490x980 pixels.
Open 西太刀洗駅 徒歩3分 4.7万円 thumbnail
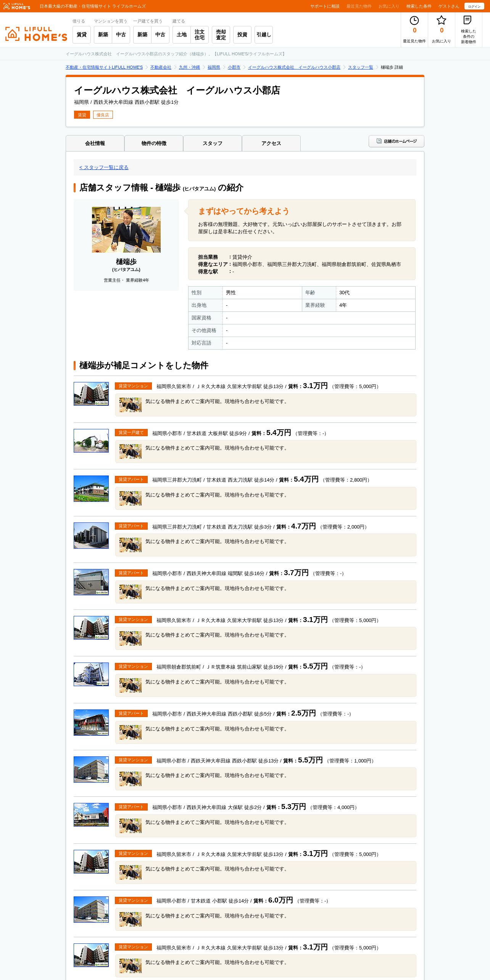[91, 535]
